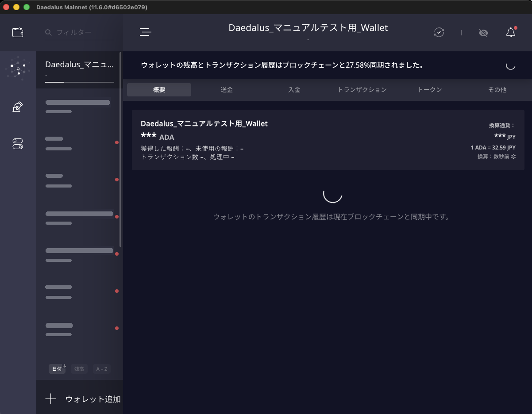532x414 pixels.
Task: Click the wallet title in header
Action: click(x=308, y=28)
